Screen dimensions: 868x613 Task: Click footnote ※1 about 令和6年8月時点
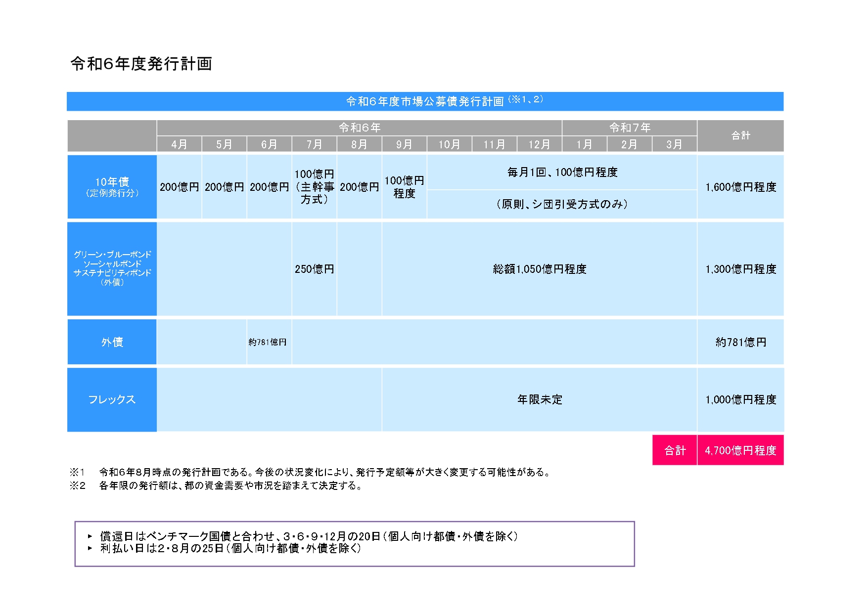click(310, 472)
